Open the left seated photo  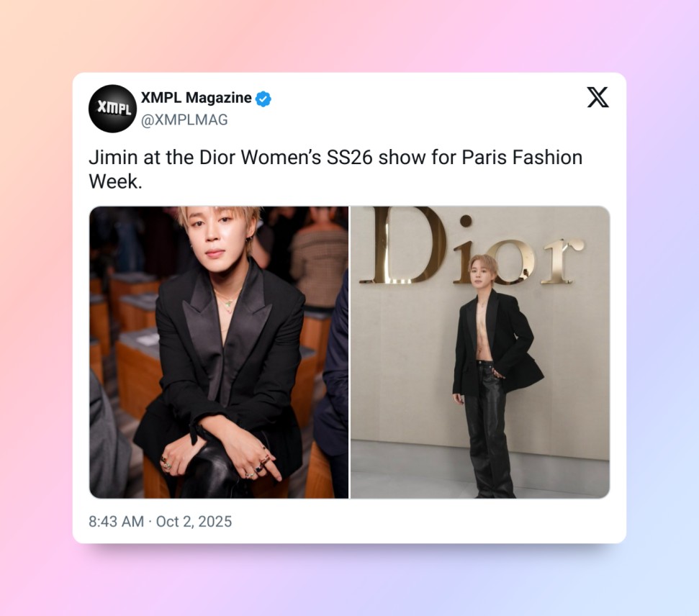[x=219, y=352]
